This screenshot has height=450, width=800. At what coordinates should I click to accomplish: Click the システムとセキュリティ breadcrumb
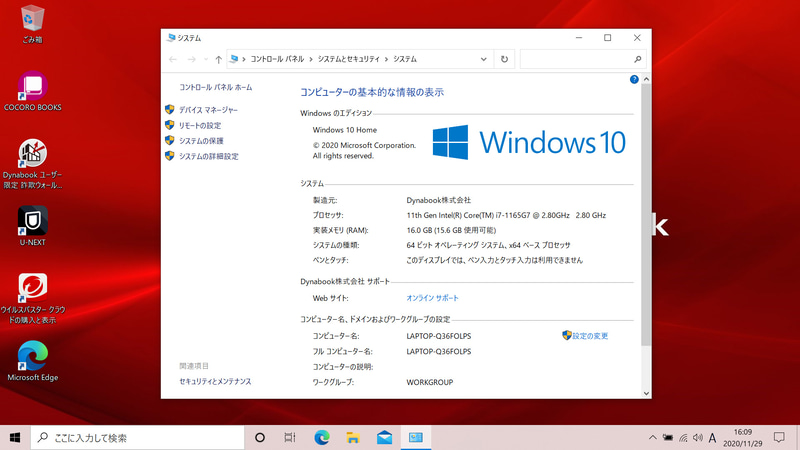click(x=349, y=59)
